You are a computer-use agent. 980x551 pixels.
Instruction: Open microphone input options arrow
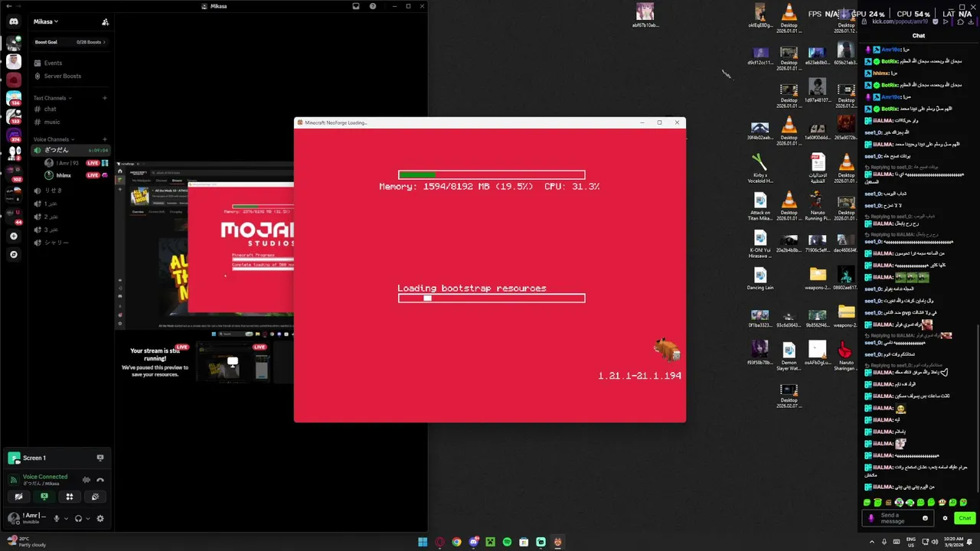pos(66,518)
